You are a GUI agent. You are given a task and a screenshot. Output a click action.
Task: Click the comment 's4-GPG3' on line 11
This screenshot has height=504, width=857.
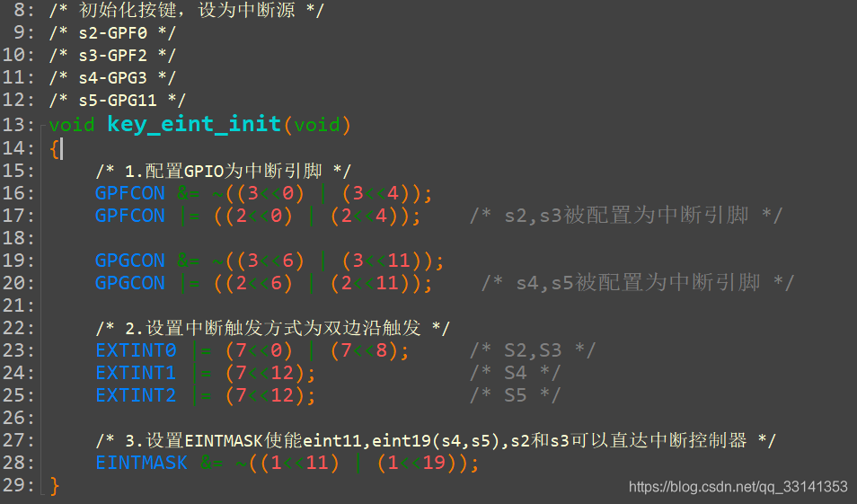(x=112, y=77)
